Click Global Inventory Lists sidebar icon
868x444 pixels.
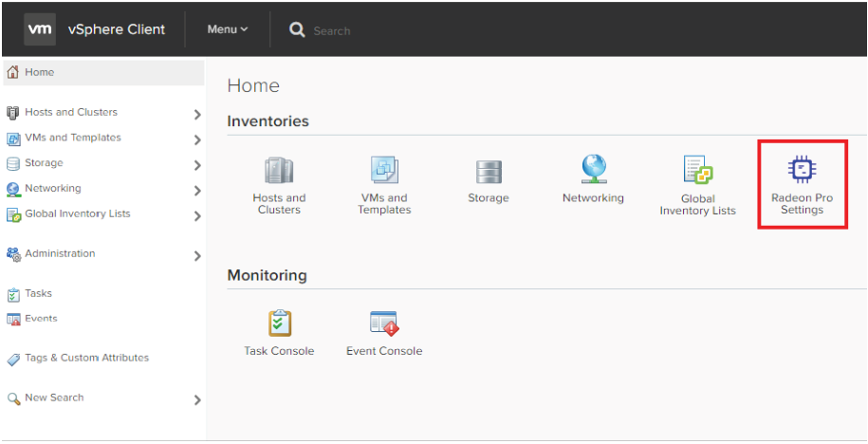(x=13, y=214)
